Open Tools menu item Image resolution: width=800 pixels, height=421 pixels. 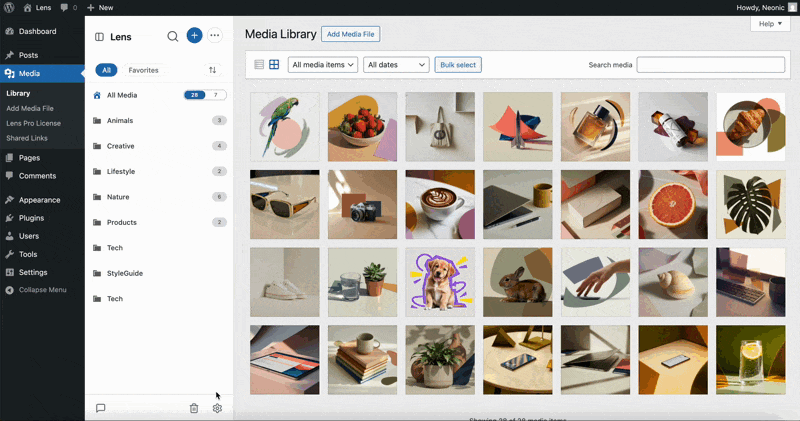click(28, 254)
